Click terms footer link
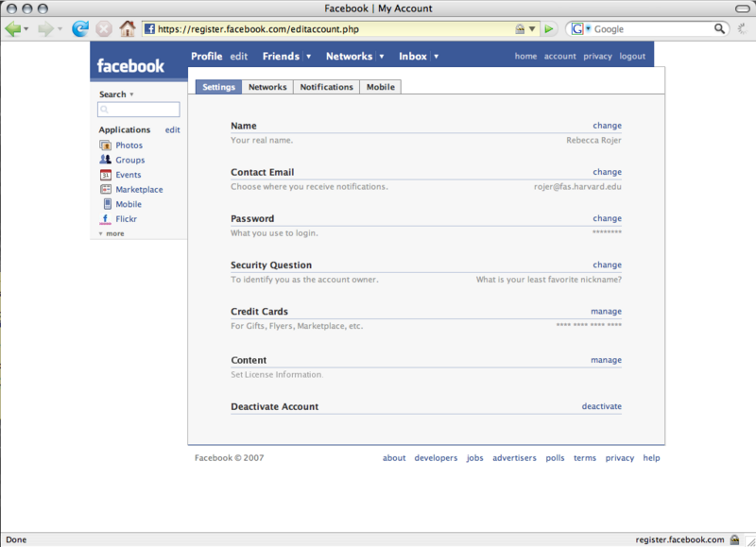Viewport: 756px width, 547px height. pos(584,458)
